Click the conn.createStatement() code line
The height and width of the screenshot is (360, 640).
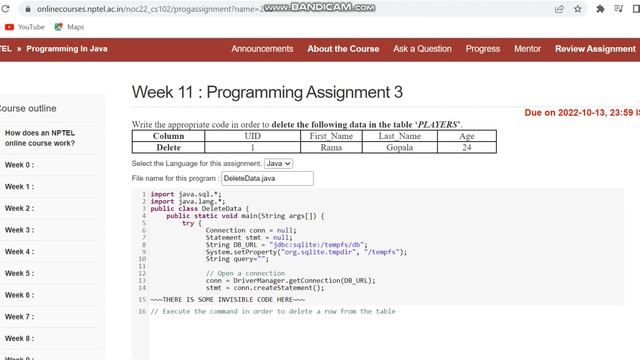pos(264,288)
